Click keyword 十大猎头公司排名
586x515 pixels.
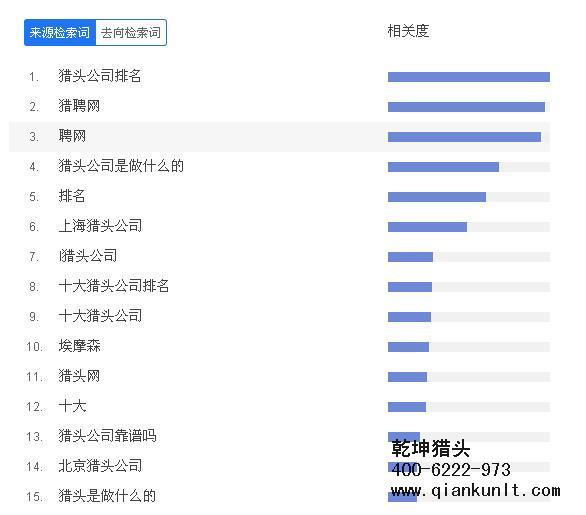[x=114, y=286]
